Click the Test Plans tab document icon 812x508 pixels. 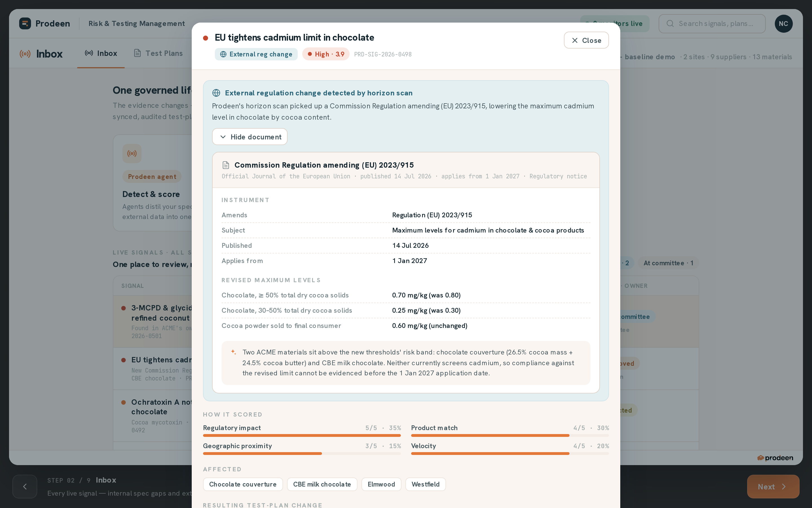[x=137, y=53]
